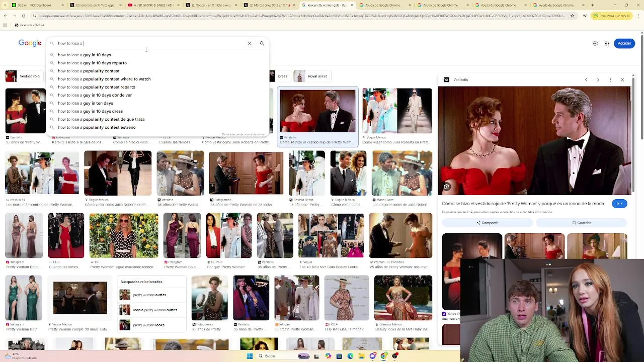Viewport: 644px width, 362px height.
Task: Close the Vanitatis image preview panel
Action: point(622,79)
